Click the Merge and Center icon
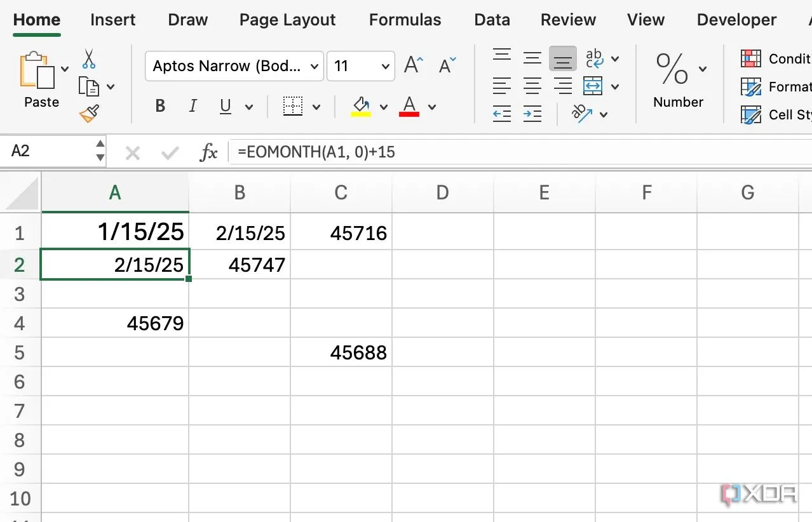 593,86
